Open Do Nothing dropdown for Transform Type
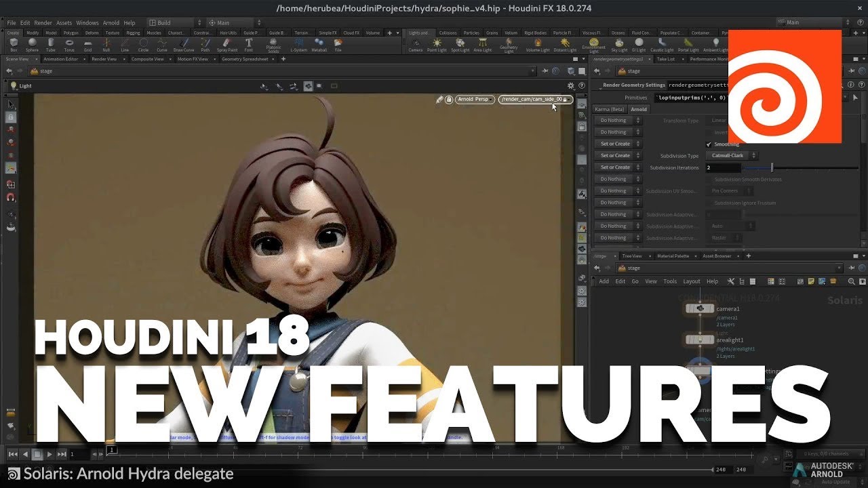 (x=618, y=120)
